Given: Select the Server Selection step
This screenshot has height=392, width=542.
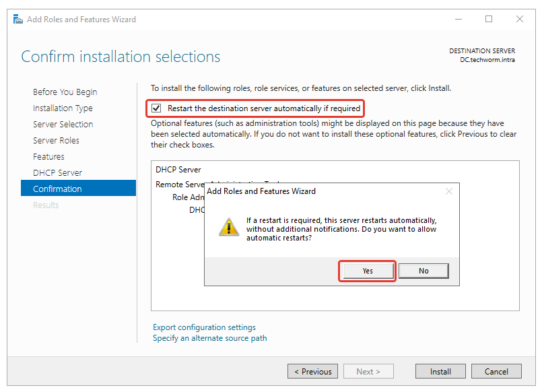Looking at the screenshot, I should (x=63, y=125).
